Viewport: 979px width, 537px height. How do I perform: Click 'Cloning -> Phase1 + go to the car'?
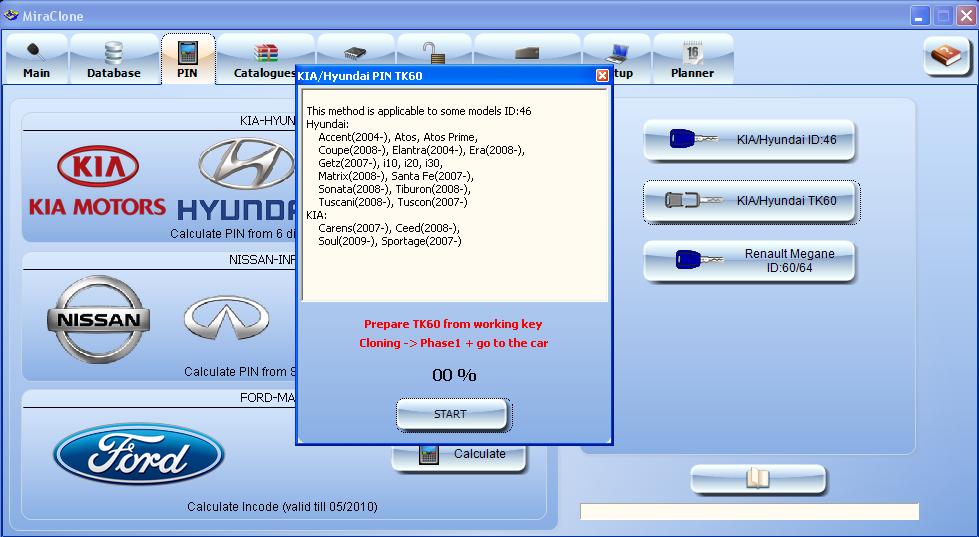coord(453,343)
